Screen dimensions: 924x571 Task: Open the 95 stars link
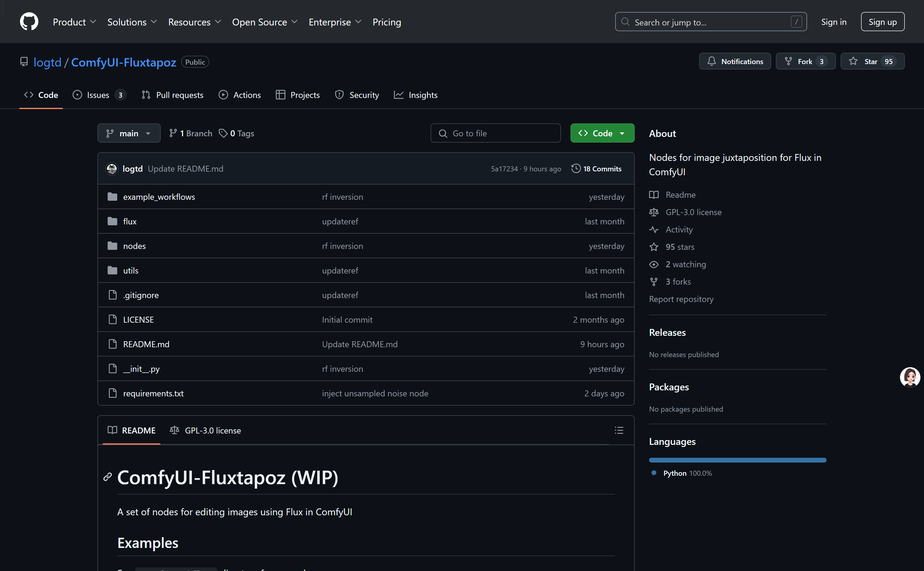pyautogui.click(x=679, y=247)
